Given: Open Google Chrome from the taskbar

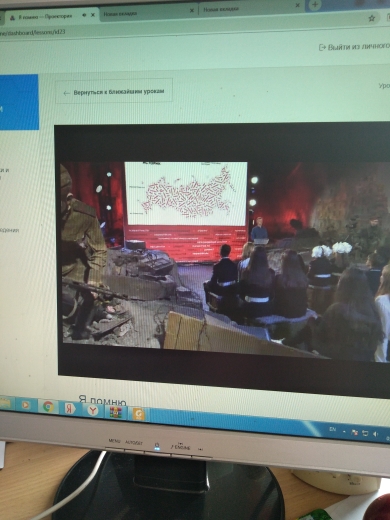Looking at the screenshot, I should pos(48,406).
